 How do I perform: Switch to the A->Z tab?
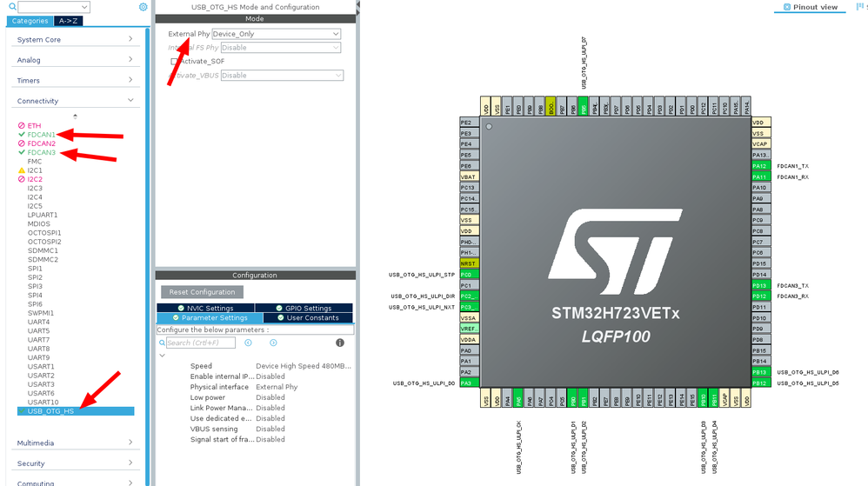tap(68, 21)
